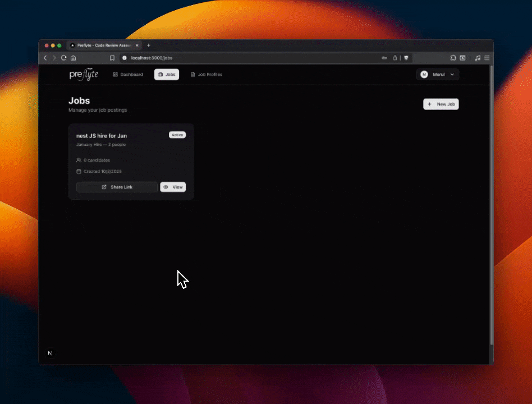Reload the page
532x404 pixels.
tap(63, 58)
